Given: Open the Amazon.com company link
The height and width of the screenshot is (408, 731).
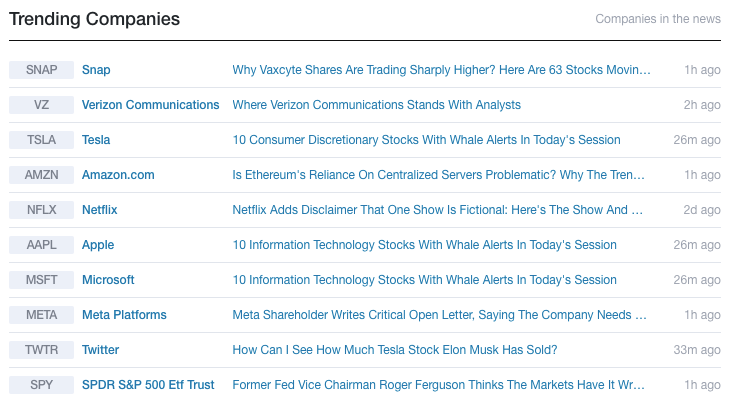Looking at the screenshot, I should 118,175.
